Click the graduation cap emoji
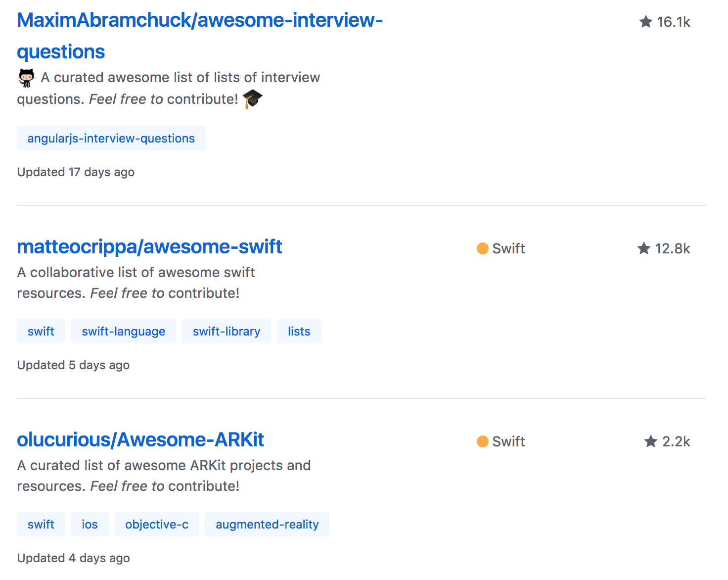This screenshot has height=580, width=728. pos(252,98)
